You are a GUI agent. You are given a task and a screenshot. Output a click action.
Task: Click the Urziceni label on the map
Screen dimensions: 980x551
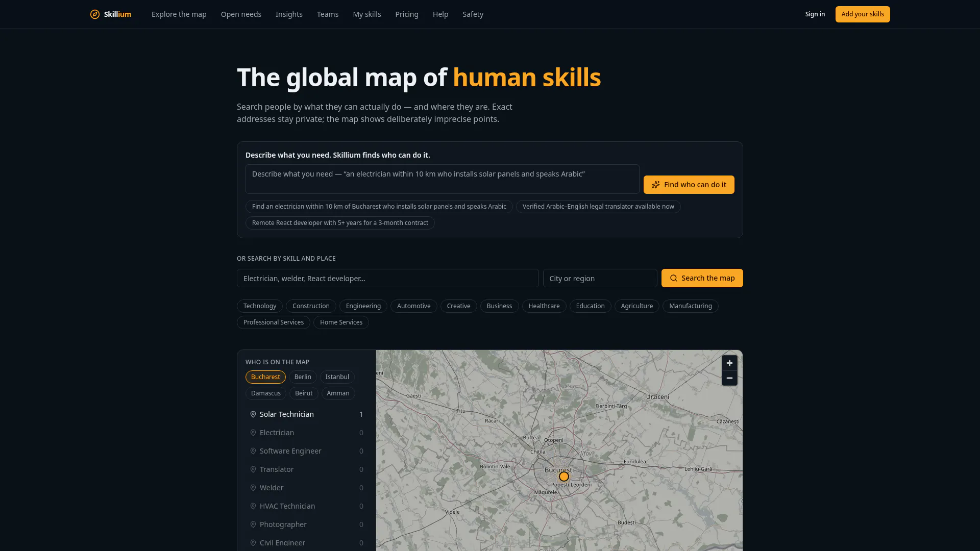pyautogui.click(x=657, y=396)
